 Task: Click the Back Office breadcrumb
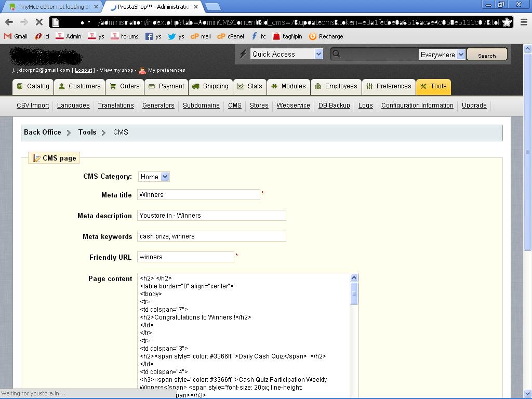click(42, 132)
